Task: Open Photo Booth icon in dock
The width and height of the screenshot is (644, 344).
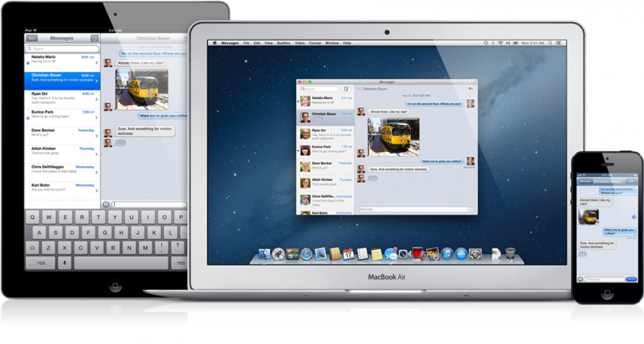Action: (418, 254)
